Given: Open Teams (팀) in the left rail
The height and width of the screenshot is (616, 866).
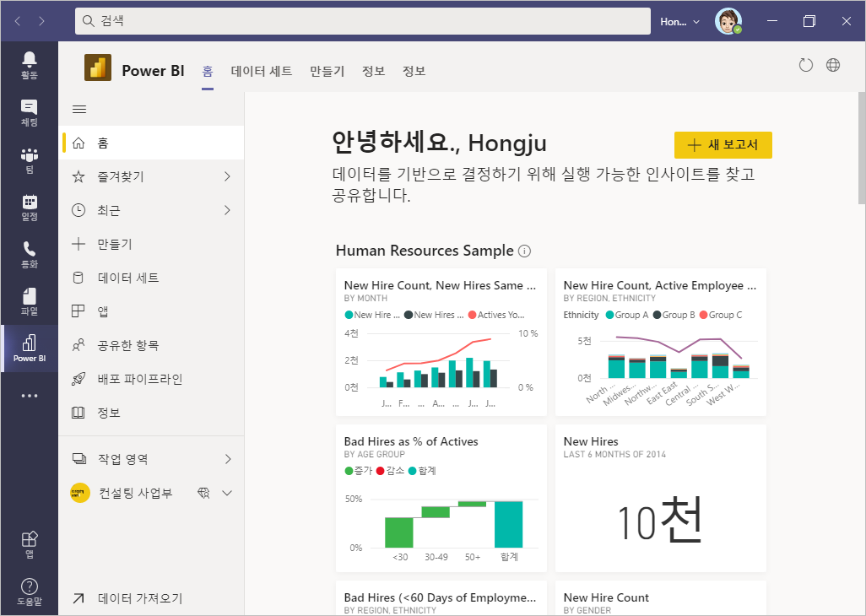Looking at the screenshot, I should 30,160.
